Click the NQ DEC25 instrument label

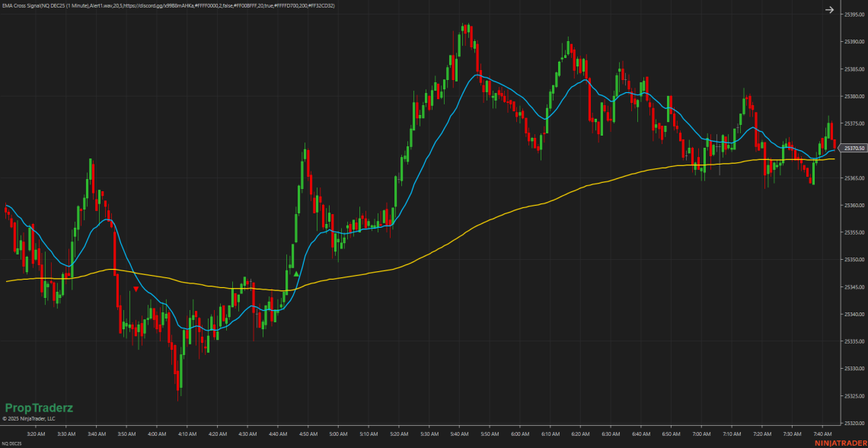[x=11, y=443]
